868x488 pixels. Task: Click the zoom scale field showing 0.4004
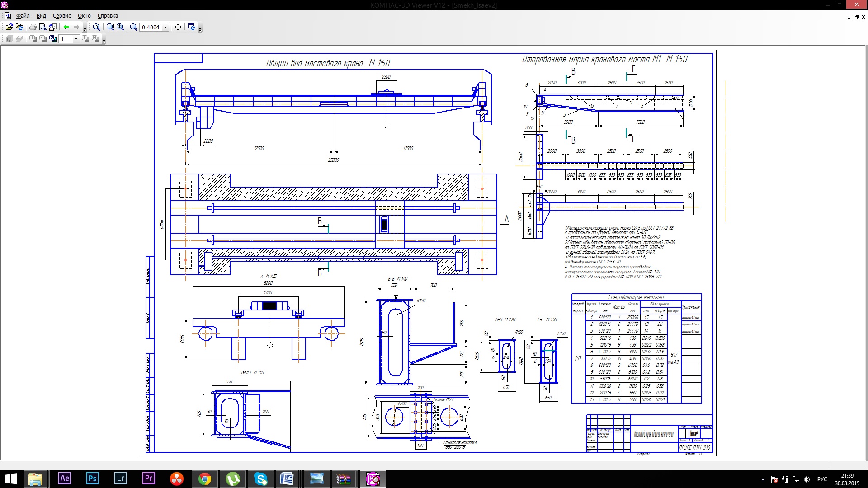click(151, 27)
